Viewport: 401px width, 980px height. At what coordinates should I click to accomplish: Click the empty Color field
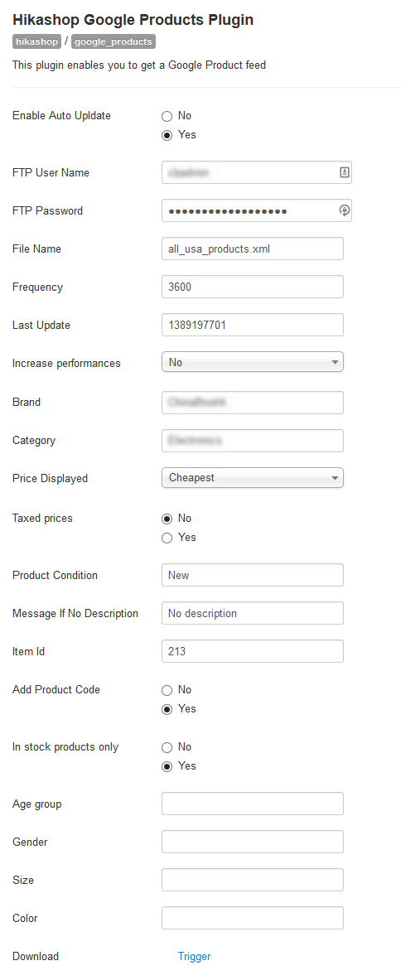click(253, 918)
